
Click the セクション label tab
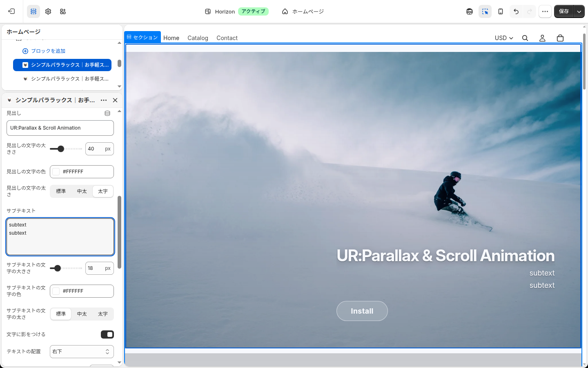pyautogui.click(x=143, y=37)
